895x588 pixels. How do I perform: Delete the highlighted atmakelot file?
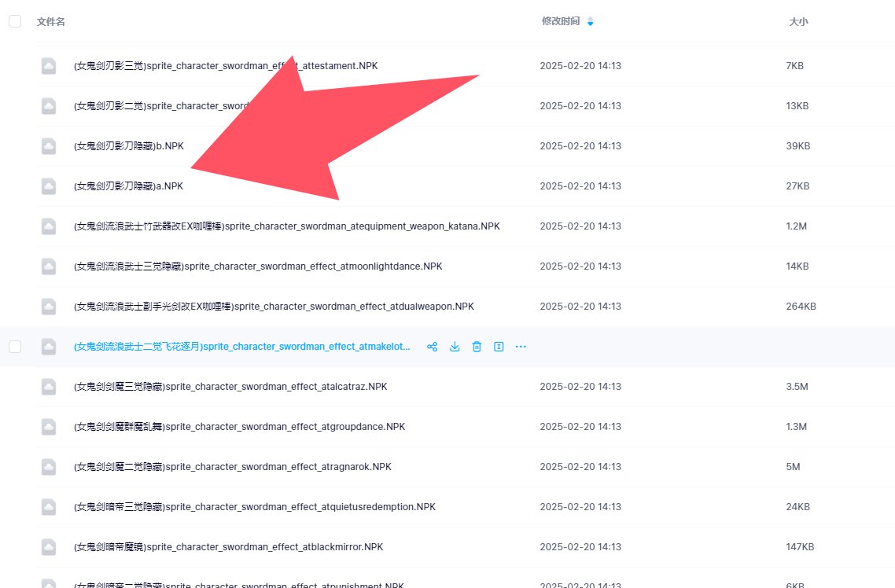click(x=477, y=347)
